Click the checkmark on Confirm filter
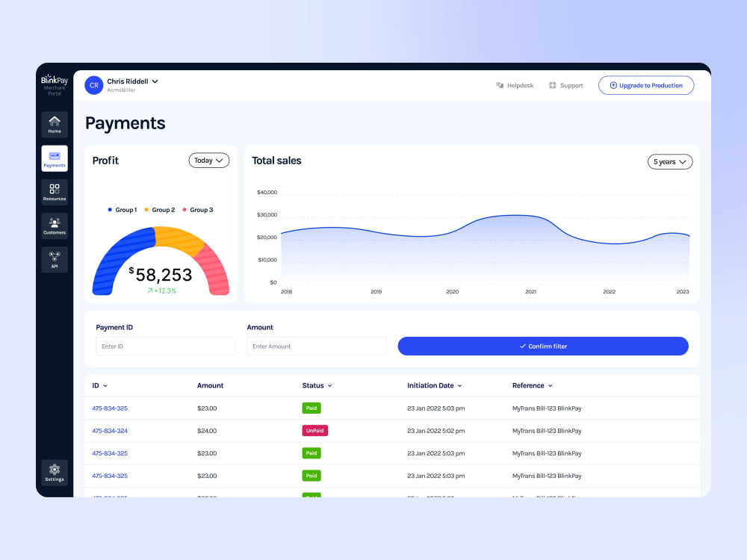The image size is (747, 560). [x=523, y=346]
